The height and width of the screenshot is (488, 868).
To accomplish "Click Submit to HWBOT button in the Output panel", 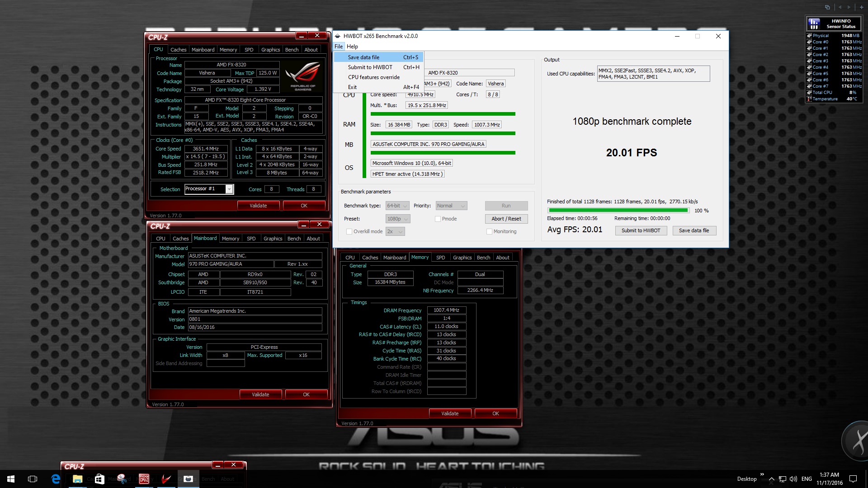I will pyautogui.click(x=641, y=230).
